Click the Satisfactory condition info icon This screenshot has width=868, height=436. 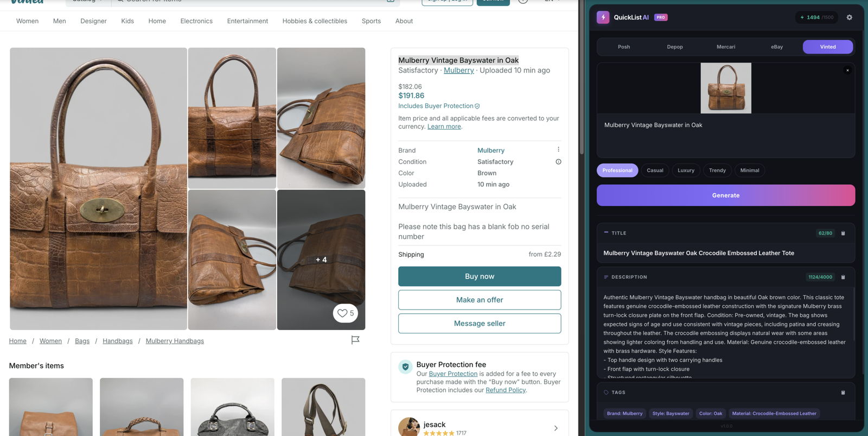[x=558, y=161]
